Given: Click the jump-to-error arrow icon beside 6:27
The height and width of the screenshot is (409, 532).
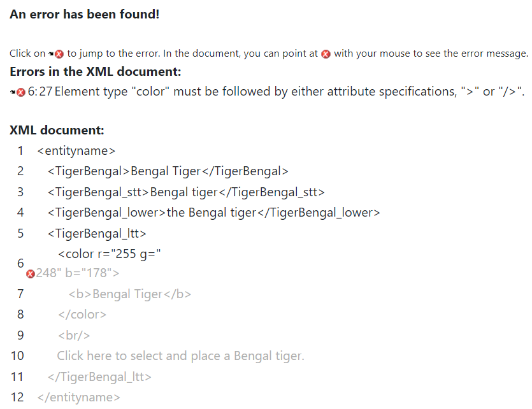Looking at the screenshot, I should (13, 92).
